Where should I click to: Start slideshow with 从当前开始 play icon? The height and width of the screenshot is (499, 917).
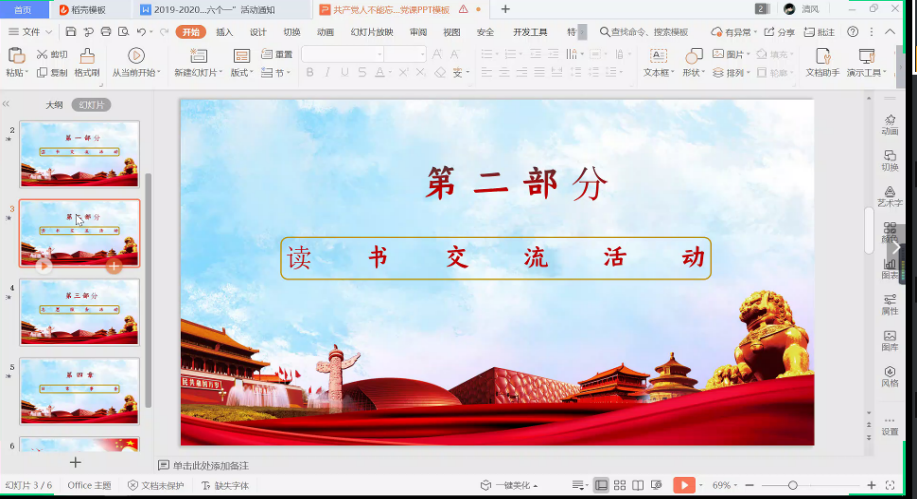pyautogui.click(x=136, y=55)
